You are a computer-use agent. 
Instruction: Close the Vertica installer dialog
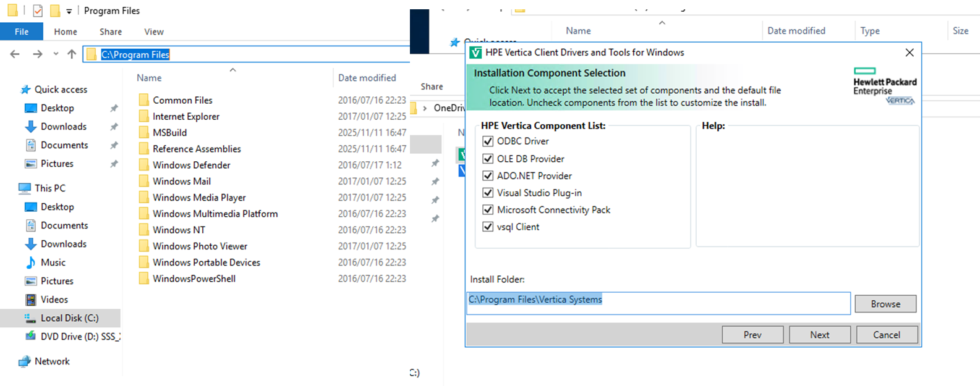910,52
